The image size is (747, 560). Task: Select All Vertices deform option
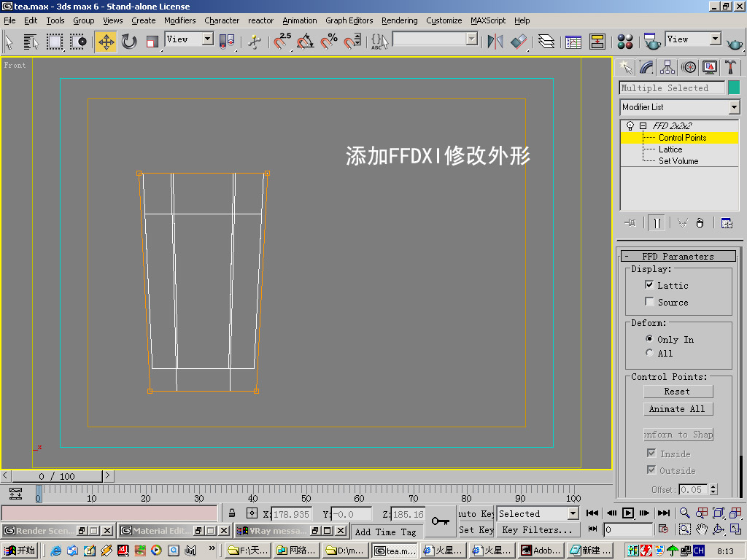649,352
